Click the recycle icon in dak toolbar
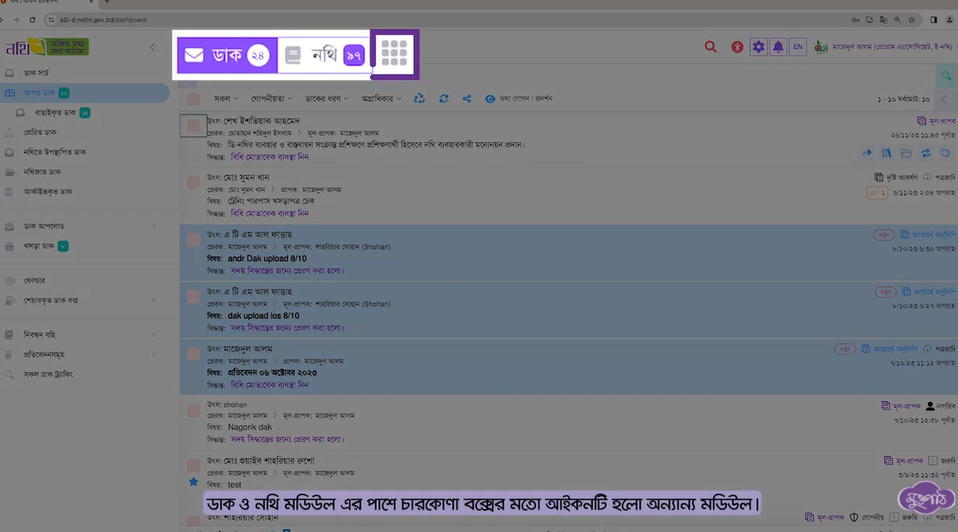958x532 pixels. (419, 99)
